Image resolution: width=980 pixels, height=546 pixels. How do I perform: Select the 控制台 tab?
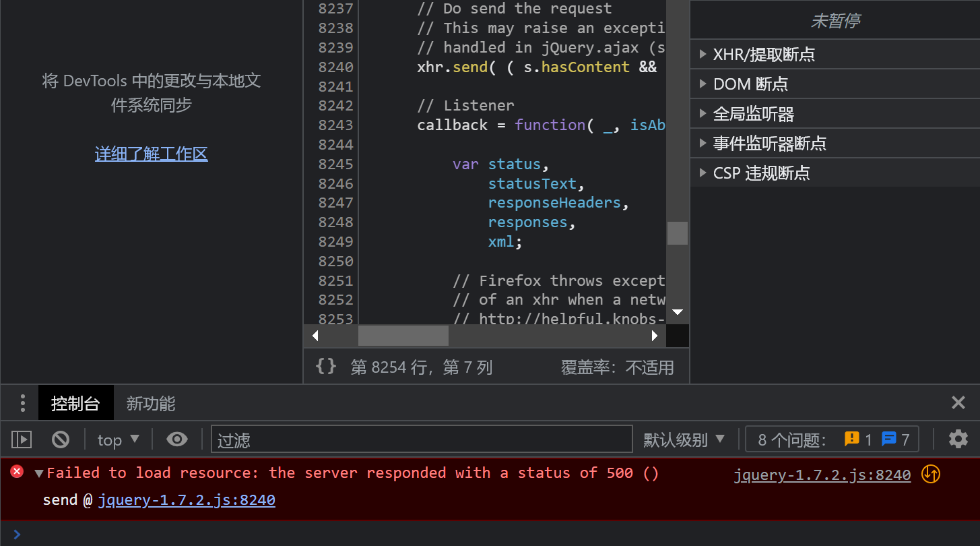[75, 402]
